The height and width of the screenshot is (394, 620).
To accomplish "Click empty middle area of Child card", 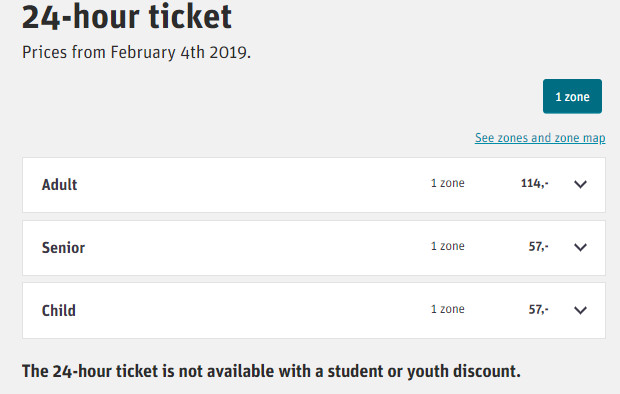I will (x=253, y=311).
